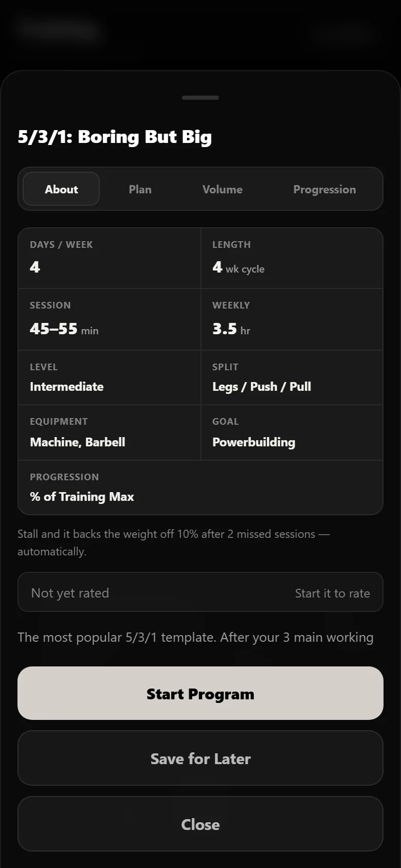Tap the Goal Powerbuilding cell
Image resolution: width=401 pixels, height=868 pixels.
[x=292, y=432]
